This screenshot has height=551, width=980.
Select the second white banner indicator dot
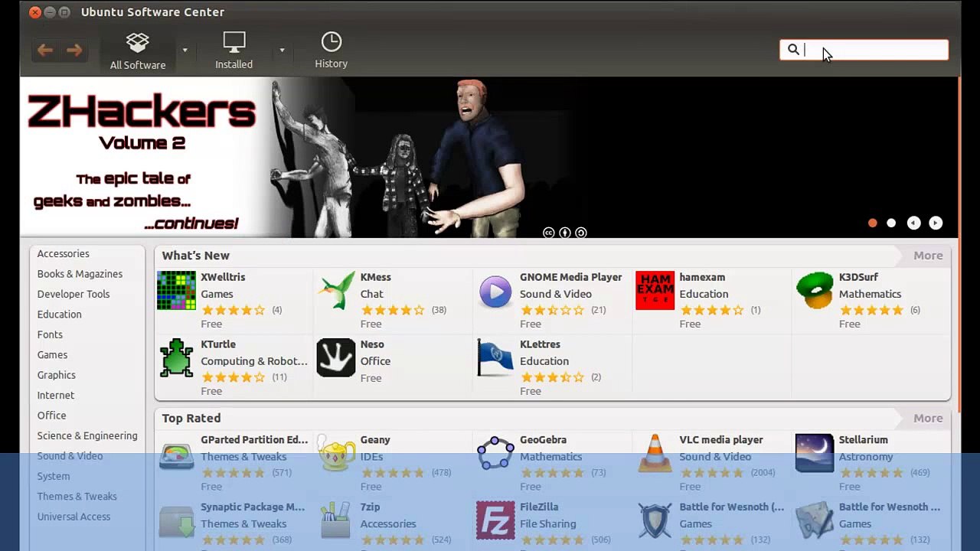tap(891, 223)
